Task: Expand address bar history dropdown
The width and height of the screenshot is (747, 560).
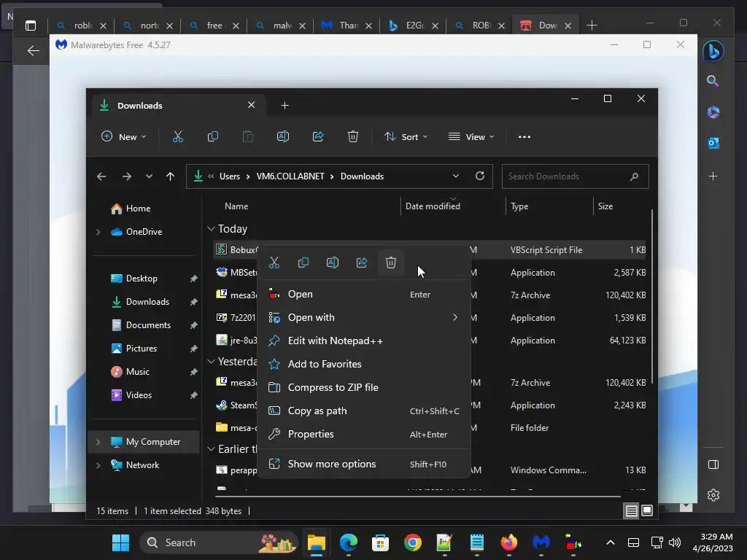Action: point(455,176)
